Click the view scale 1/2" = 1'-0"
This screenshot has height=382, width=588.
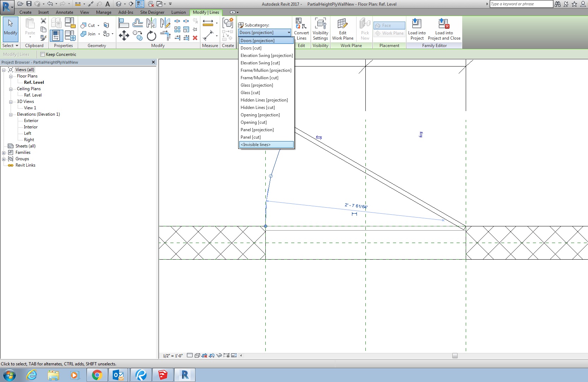tap(173, 356)
